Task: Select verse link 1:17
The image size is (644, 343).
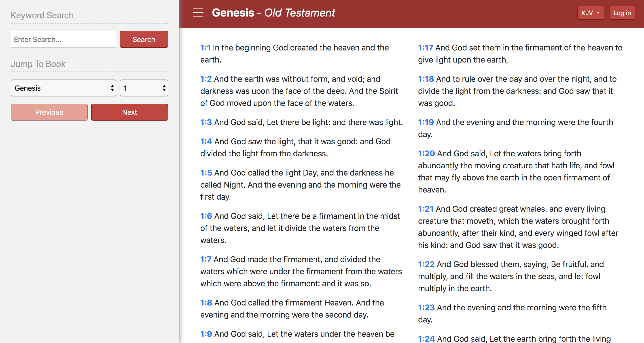Action: click(426, 48)
